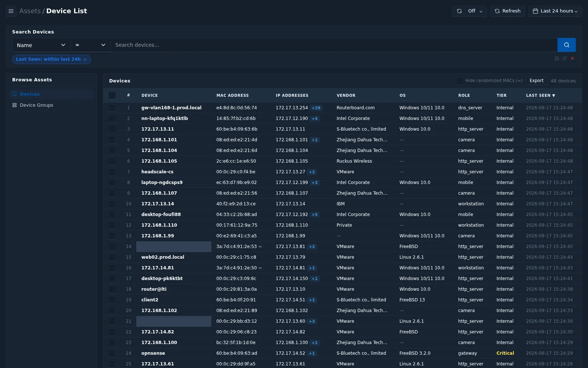Click the magnifier search button
The height and width of the screenshot is (368, 588).
pos(566,45)
